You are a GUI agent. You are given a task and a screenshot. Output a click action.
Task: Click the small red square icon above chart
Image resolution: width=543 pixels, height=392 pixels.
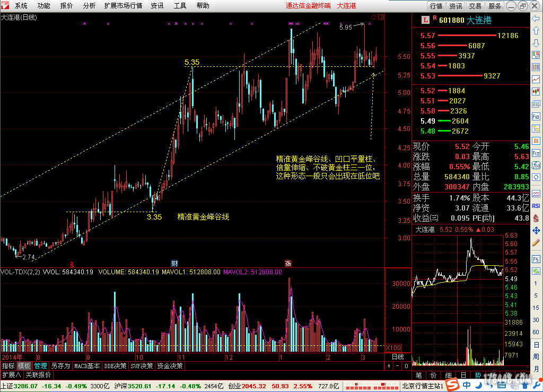pyautogui.click(x=381, y=17)
